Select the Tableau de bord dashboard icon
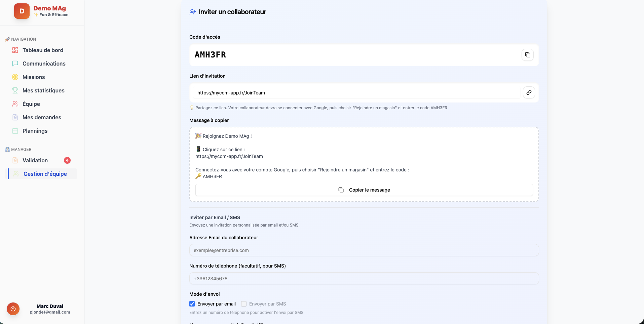The width and height of the screenshot is (644, 324). pyautogui.click(x=15, y=50)
